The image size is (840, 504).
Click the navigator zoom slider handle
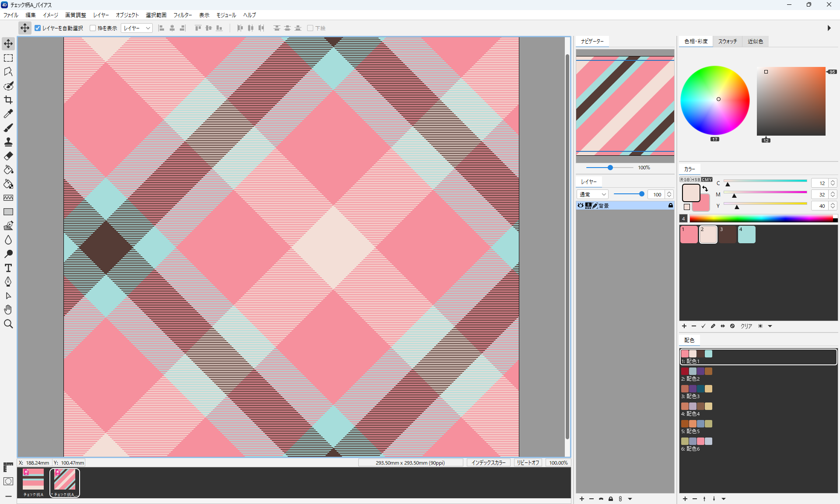pos(610,168)
